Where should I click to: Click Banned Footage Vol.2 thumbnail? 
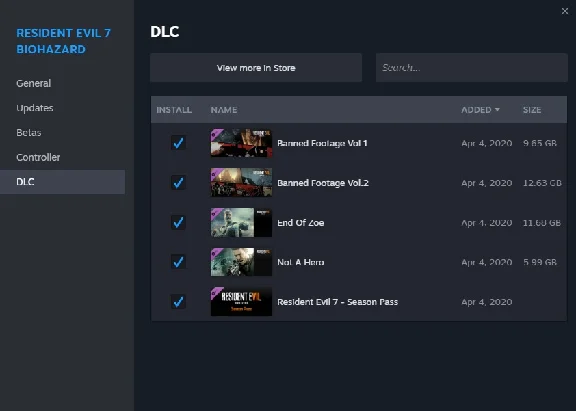click(241, 183)
